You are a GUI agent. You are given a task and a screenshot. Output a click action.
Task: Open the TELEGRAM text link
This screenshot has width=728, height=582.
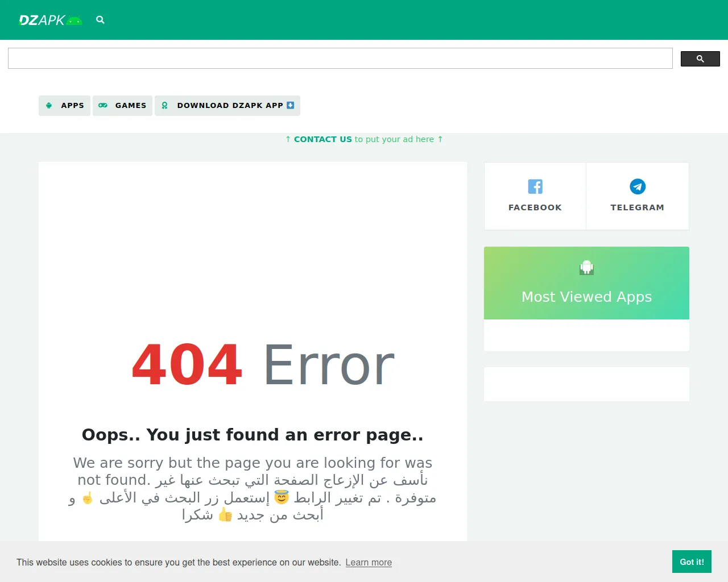point(638,207)
